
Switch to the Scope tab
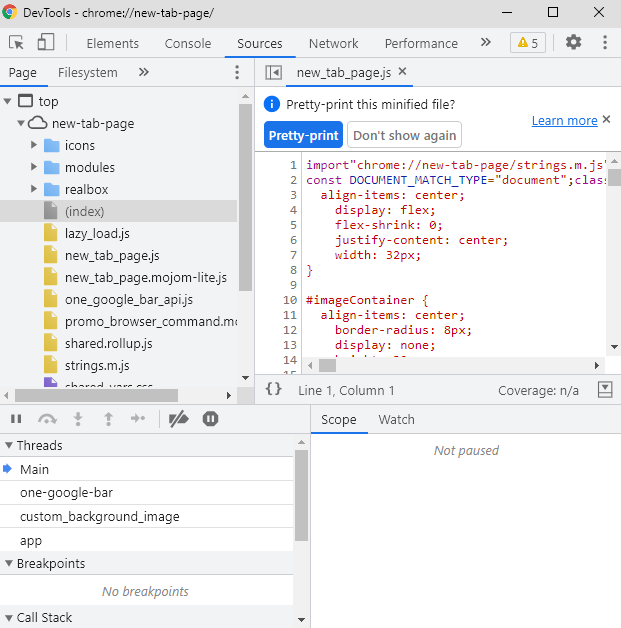pos(339,419)
